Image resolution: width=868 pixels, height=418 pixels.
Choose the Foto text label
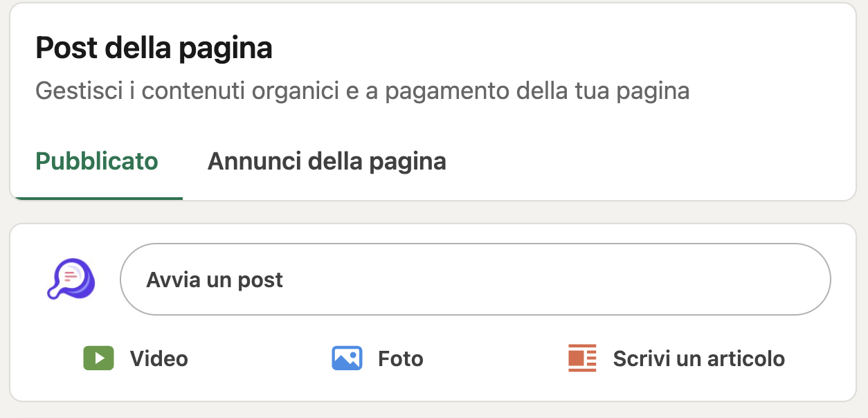click(x=400, y=359)
